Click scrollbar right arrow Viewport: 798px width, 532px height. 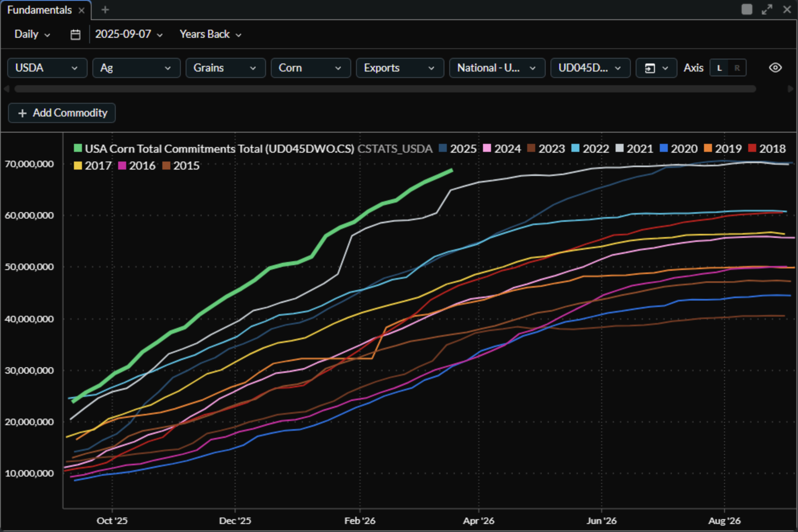790,89
